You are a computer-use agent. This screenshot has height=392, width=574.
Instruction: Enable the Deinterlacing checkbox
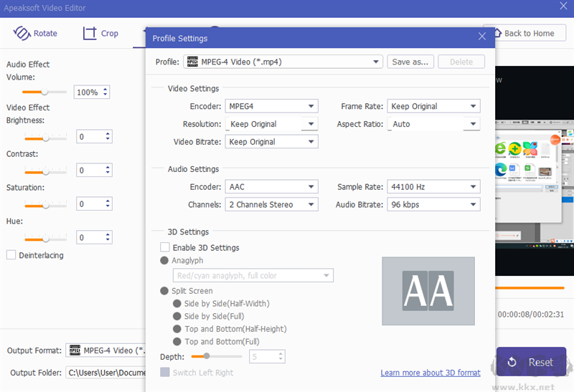tap(11, 254)
